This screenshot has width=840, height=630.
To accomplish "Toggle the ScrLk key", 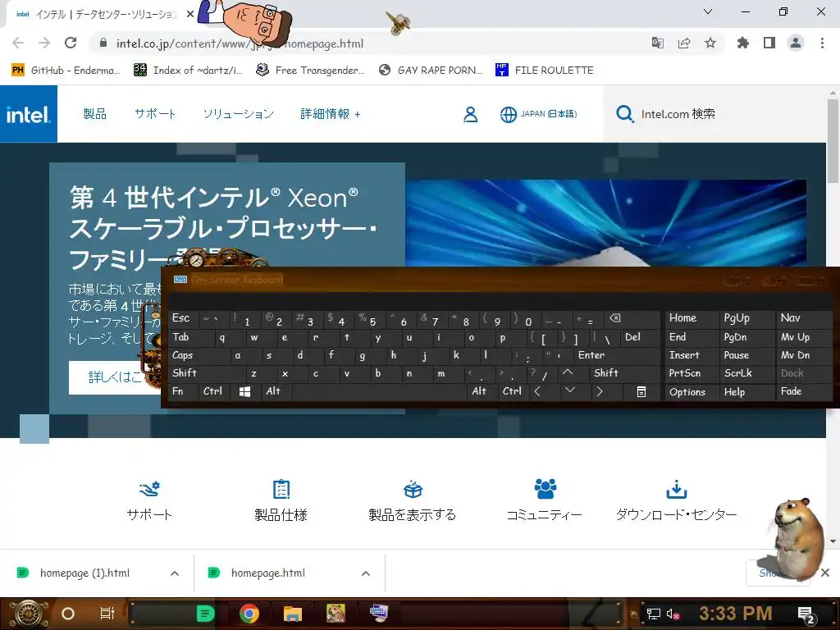I will (747, 373).
